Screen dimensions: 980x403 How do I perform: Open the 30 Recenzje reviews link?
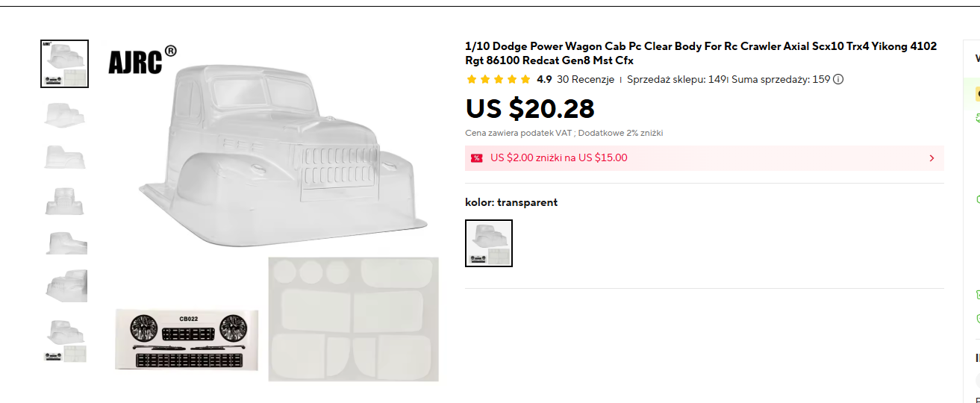585,79
